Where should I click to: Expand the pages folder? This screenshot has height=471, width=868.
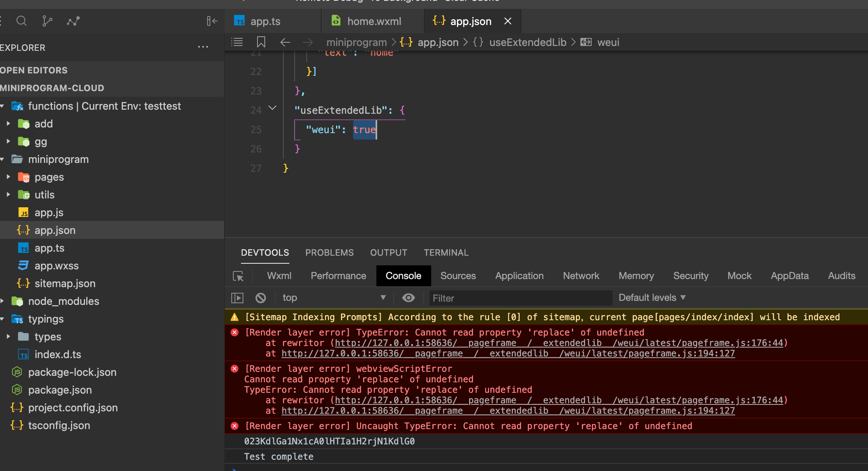pyautogui.click(x=49, y=177)
